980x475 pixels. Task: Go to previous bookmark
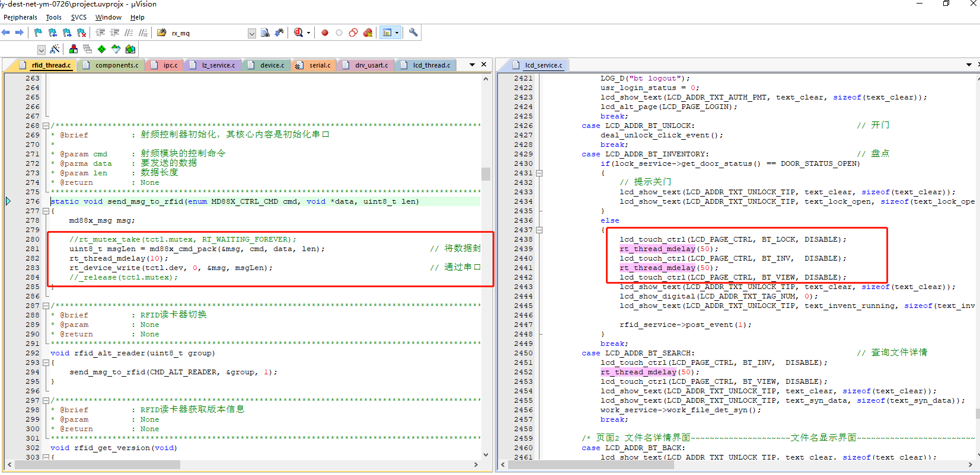pos(53,33)
